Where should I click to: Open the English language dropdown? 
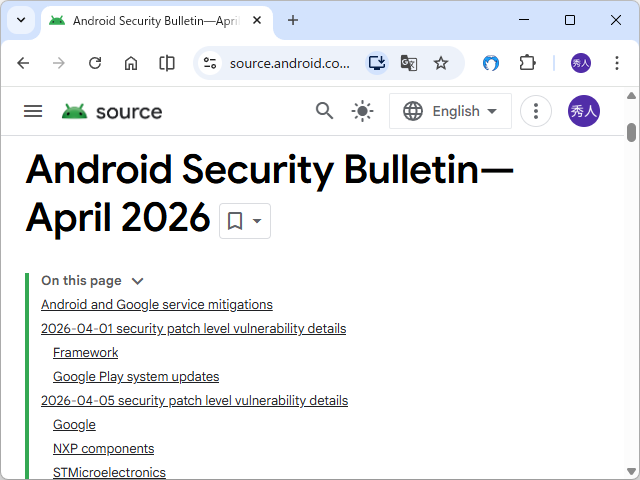[450, 111]
